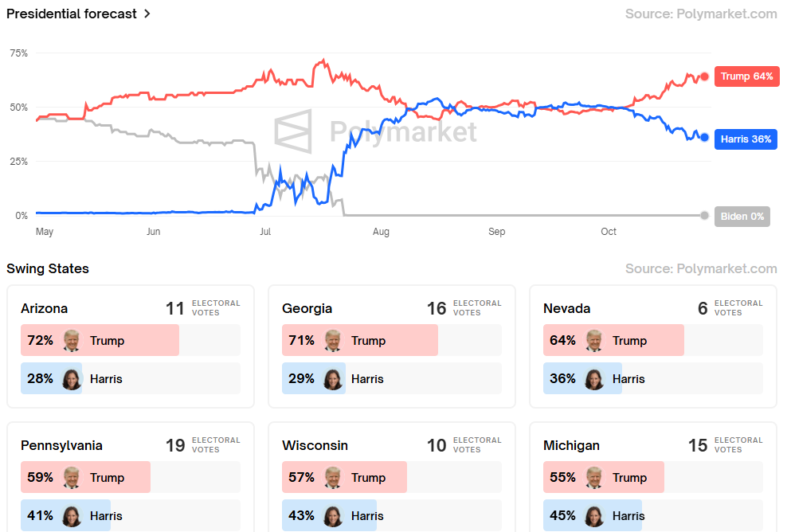The height and width of the screenshot is (532, 791).
Task: Click Harris avatar in Wisconsin card
Action: click(x=333, y=515)
